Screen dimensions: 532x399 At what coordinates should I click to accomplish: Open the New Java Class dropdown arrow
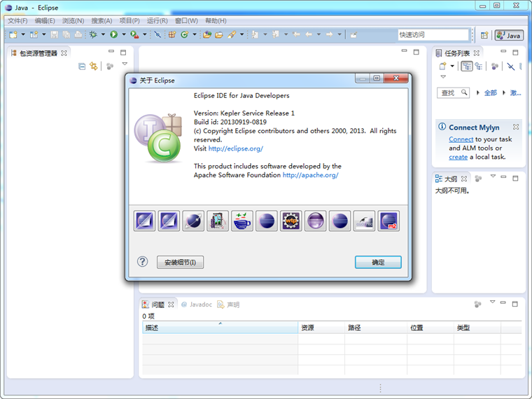click(195, 34)
